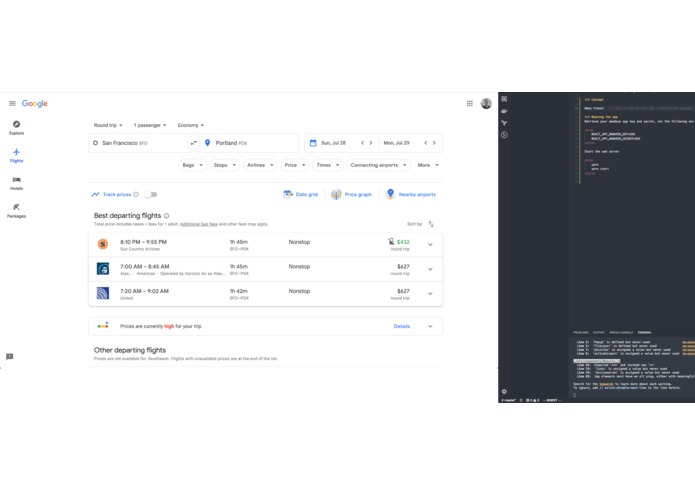Open the 1 passenger dropdown
This screenshot has height=494, width=695.
[150, 125]
